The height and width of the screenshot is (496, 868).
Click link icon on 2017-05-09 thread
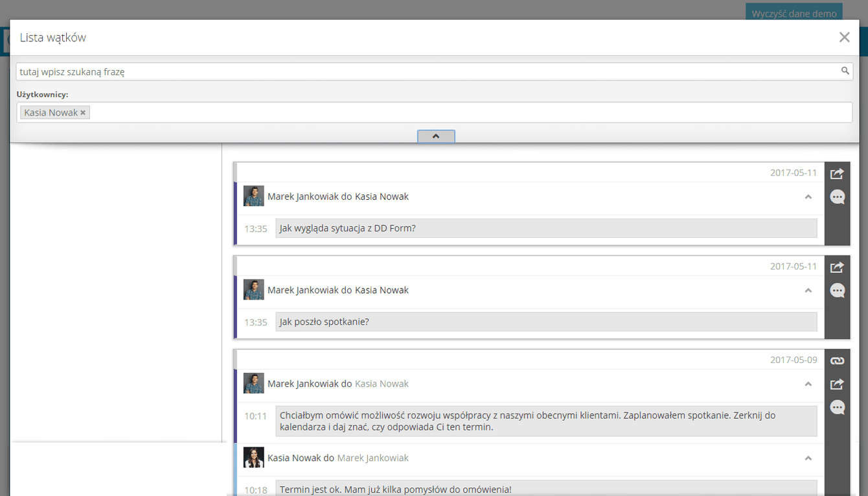(837, 361)
